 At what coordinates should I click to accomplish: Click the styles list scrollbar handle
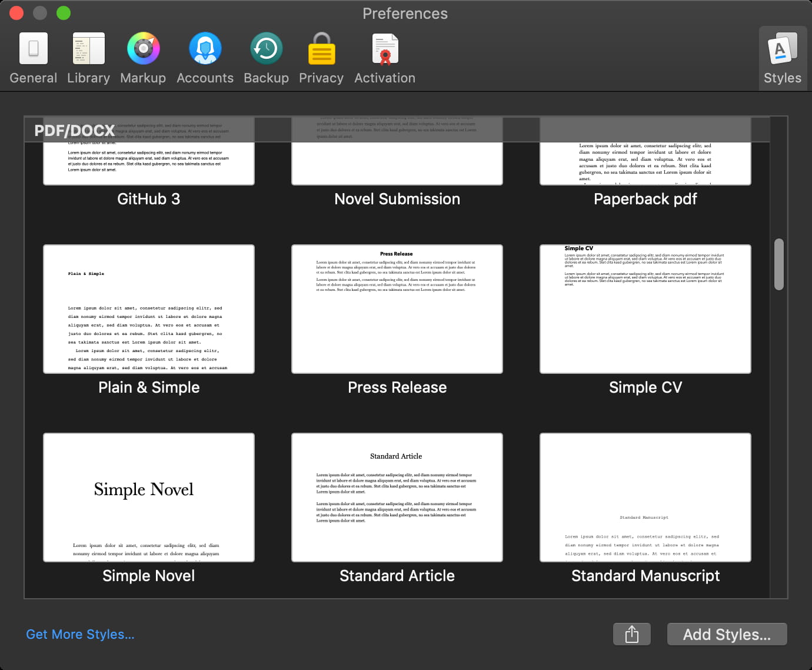[x=779, y=264]
